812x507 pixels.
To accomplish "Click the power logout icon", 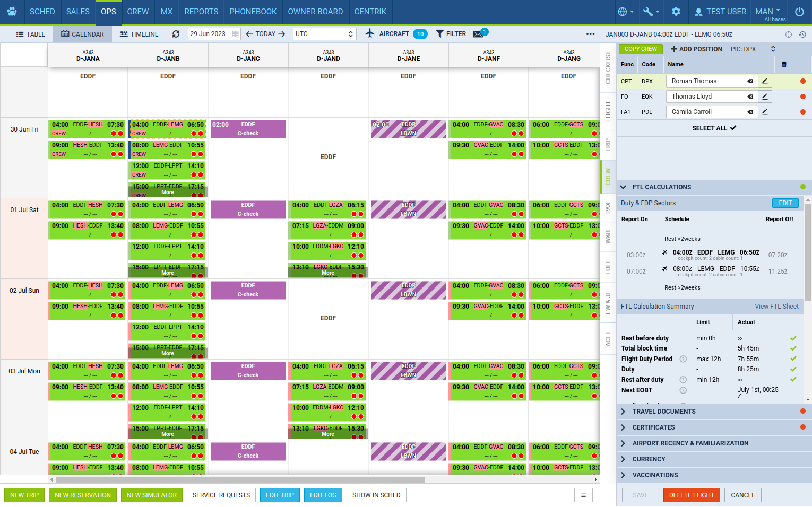I will click(799, 11).
